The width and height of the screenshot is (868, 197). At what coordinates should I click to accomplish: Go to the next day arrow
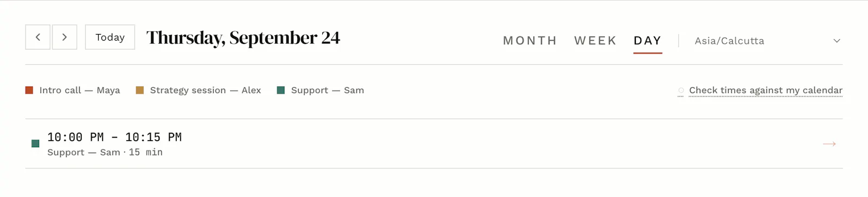(65, 37)
